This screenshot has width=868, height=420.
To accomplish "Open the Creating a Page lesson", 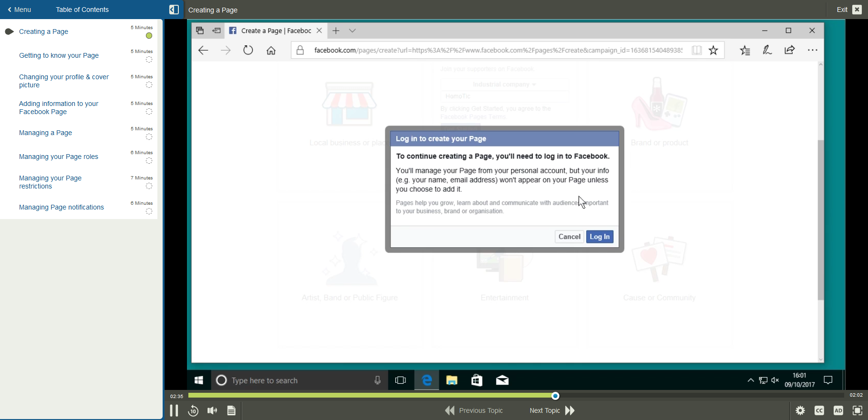I will [x=43, y=31].
